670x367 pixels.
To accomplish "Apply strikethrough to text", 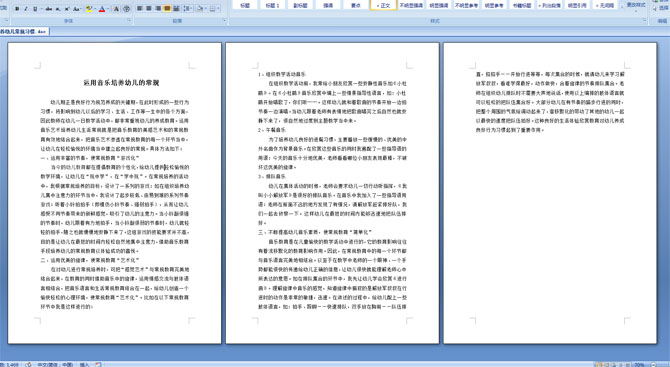I will point(49,9).
